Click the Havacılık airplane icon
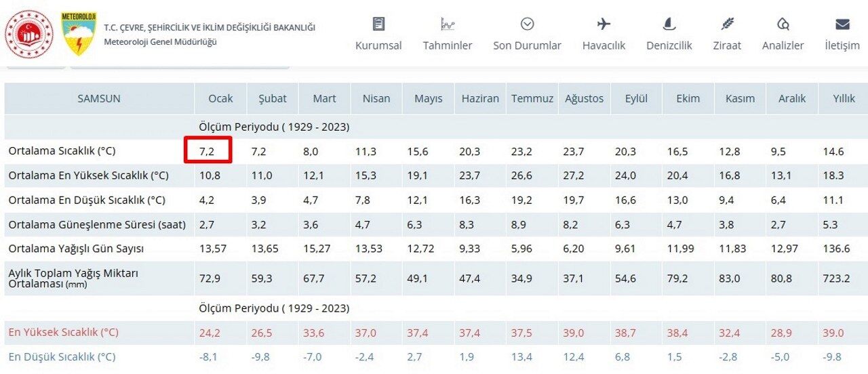 coord(604,24)
